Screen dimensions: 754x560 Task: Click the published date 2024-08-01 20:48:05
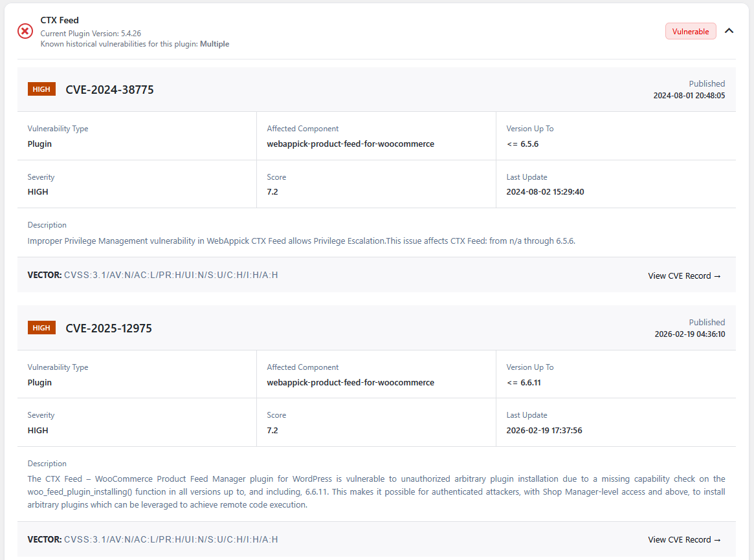pyautogui.click(x=689, y=96)
